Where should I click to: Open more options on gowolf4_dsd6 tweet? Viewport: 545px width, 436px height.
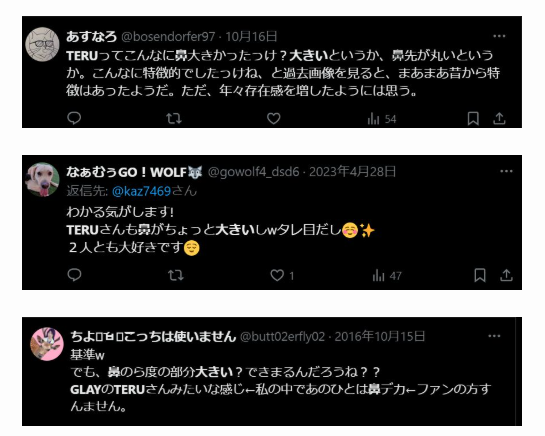point(506,171)
